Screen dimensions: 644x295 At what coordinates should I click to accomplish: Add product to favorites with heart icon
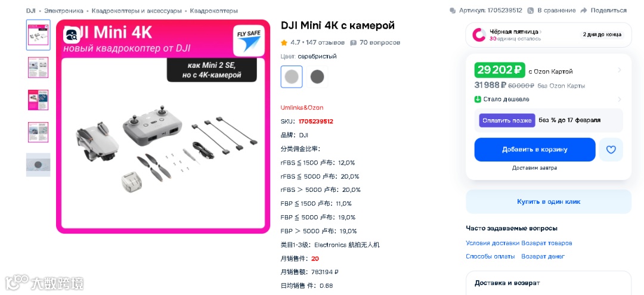(611, 150)
